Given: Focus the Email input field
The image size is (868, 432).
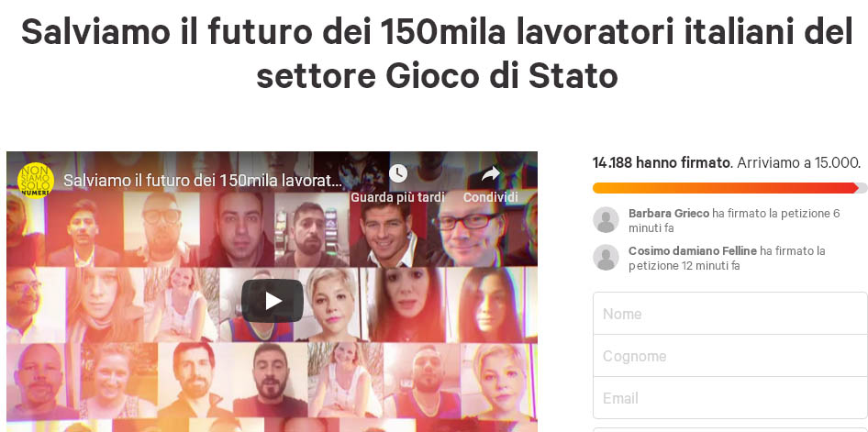Looking at the screenshot, I should pos(730,398).
